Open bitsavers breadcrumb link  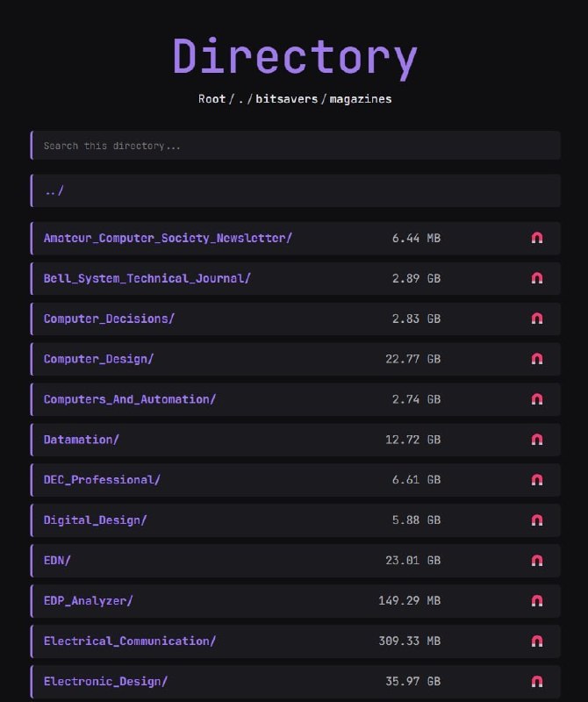pyautogui.click(x=287, y=98)
